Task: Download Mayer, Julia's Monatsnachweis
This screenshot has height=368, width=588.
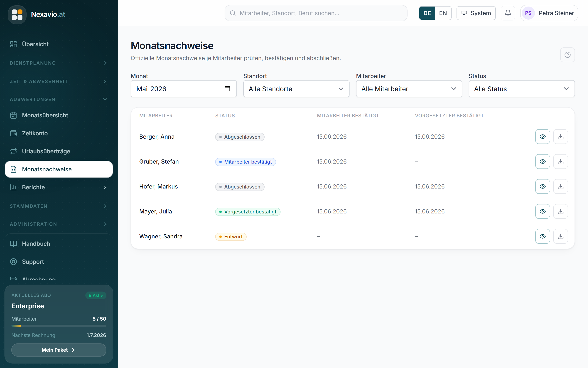Action: click(561, 212)
